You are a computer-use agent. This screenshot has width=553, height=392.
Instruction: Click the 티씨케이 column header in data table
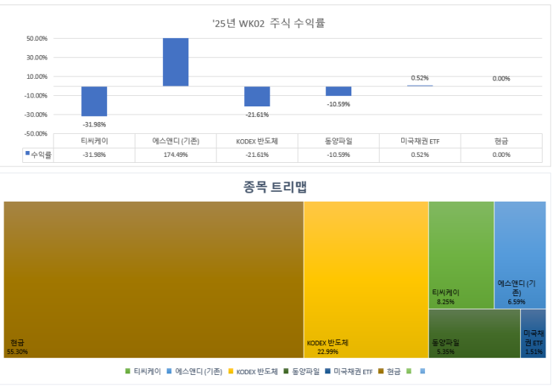click(x=95, y=141)
